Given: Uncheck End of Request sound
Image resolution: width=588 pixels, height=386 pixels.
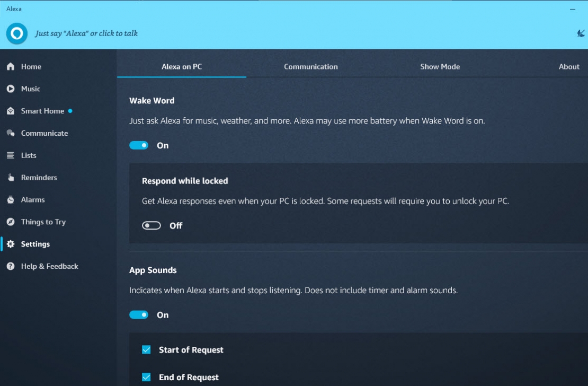Looking at the screenshot, I should (x=147, y=377).
